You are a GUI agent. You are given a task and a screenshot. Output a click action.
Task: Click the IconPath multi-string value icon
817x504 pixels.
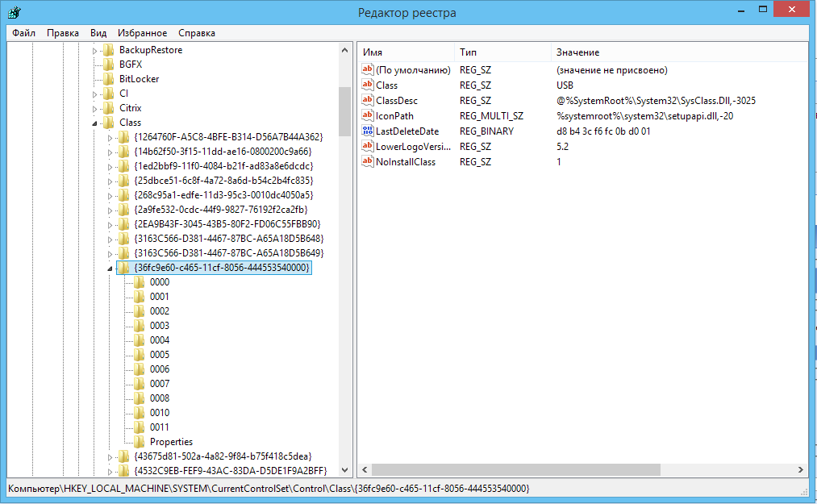click(x=368, y=116)
